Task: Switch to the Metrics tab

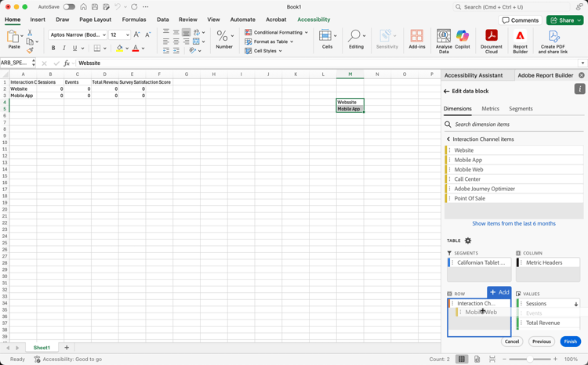Action: point(490,109)
